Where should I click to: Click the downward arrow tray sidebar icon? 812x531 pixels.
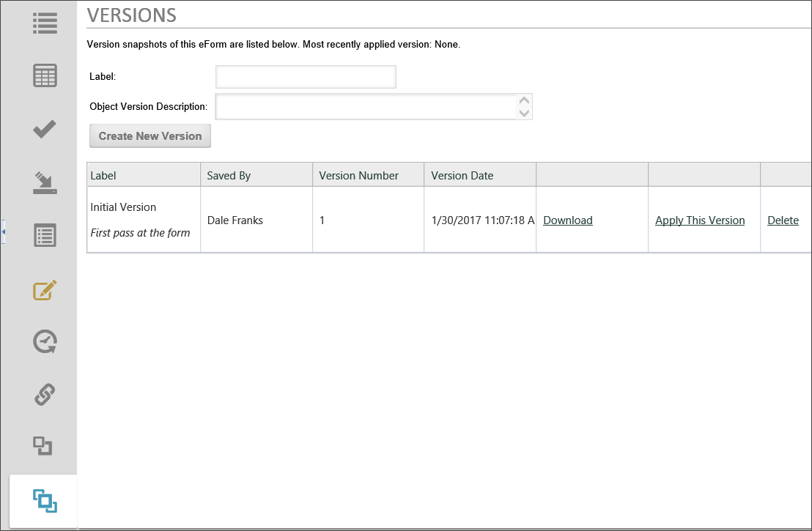tap(45, 182)
